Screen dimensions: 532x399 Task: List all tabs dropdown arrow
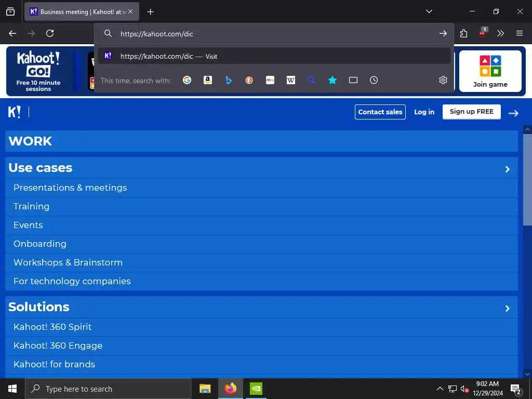[429, 11]
